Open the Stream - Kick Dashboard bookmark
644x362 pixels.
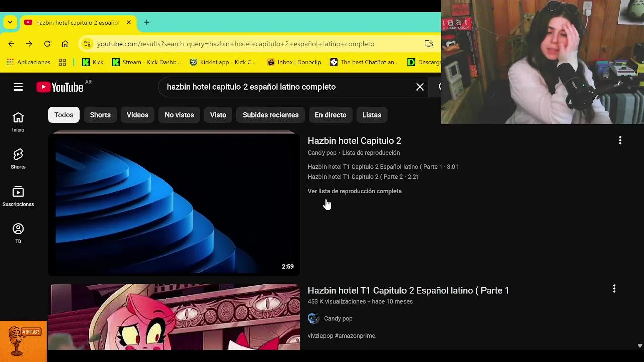point(146,62)
